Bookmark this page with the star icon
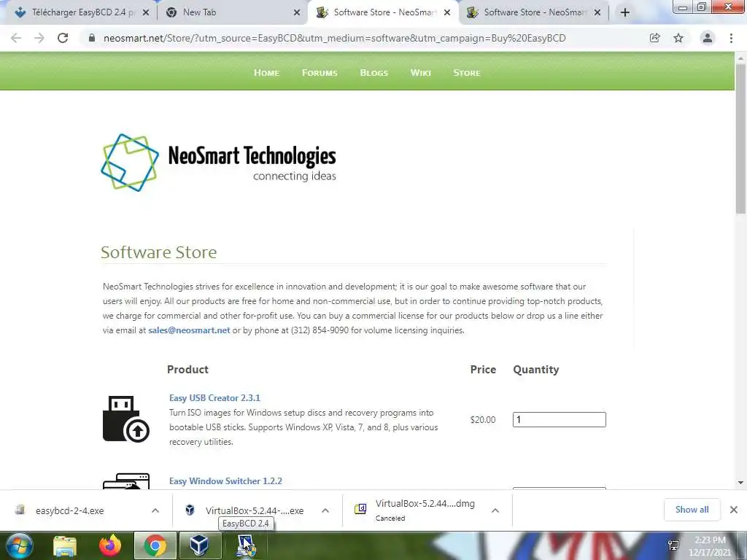 (678, 38)
